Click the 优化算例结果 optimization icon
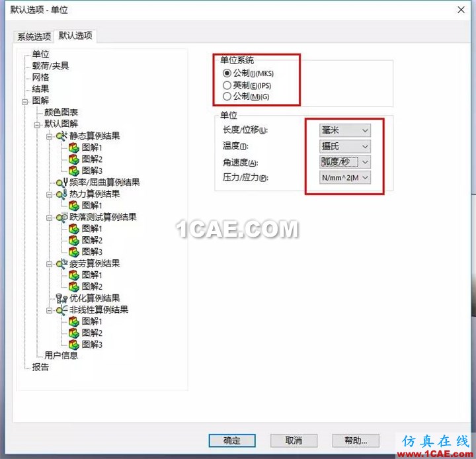The height and width of the screenshot is (459, 476). (x=62, y=298)
